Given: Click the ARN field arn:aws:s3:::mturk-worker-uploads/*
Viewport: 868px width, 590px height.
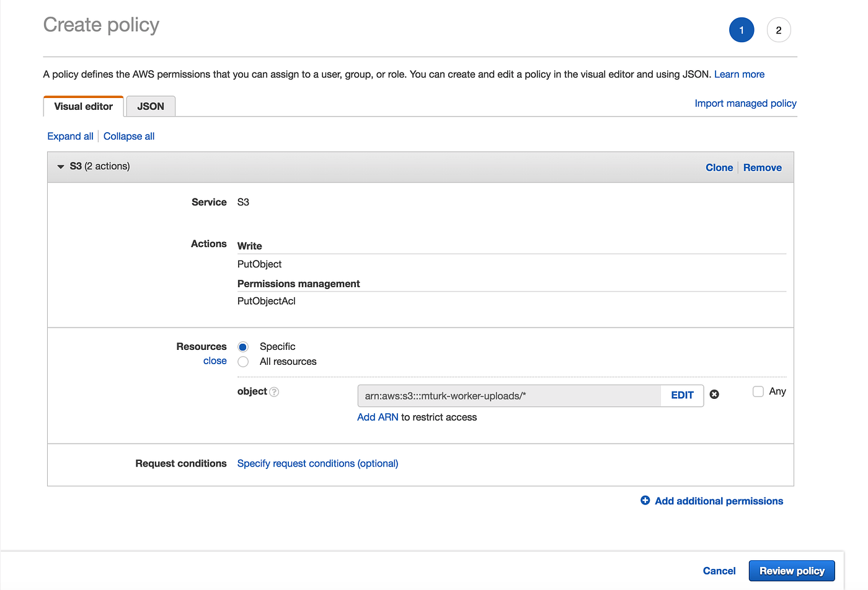Looking at the screenshot, I should click(510, 396).
